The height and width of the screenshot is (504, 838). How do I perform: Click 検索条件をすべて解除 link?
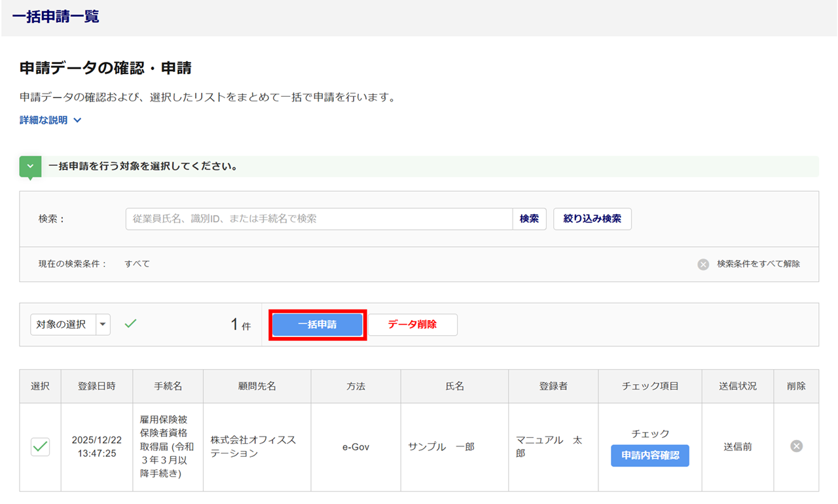click(x=758, y=264)
